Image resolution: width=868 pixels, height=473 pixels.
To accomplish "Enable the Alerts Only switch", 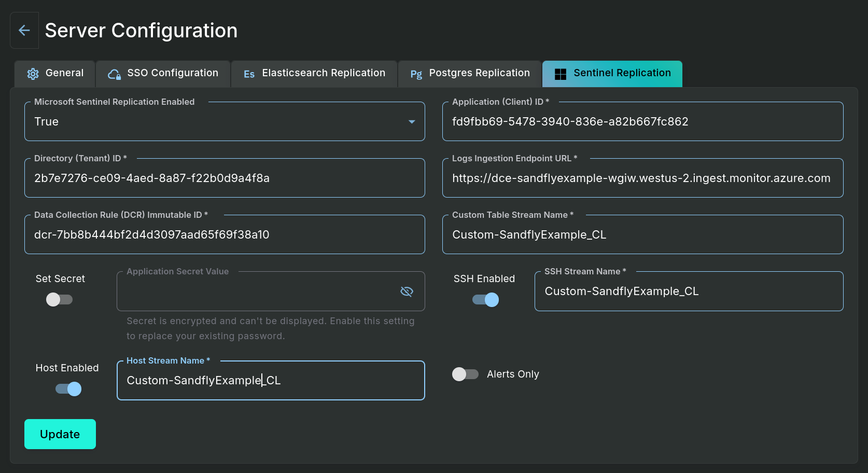I will (x=465, y=374).
